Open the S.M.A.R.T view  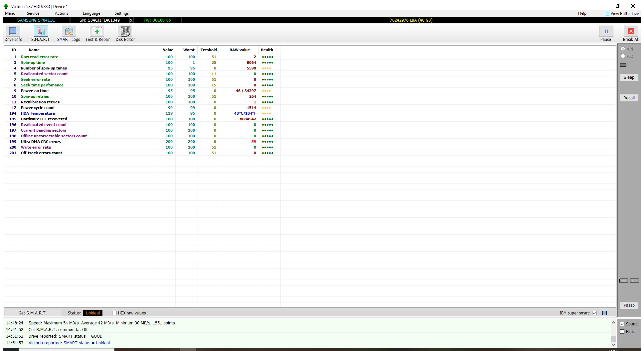click(41, 34)
